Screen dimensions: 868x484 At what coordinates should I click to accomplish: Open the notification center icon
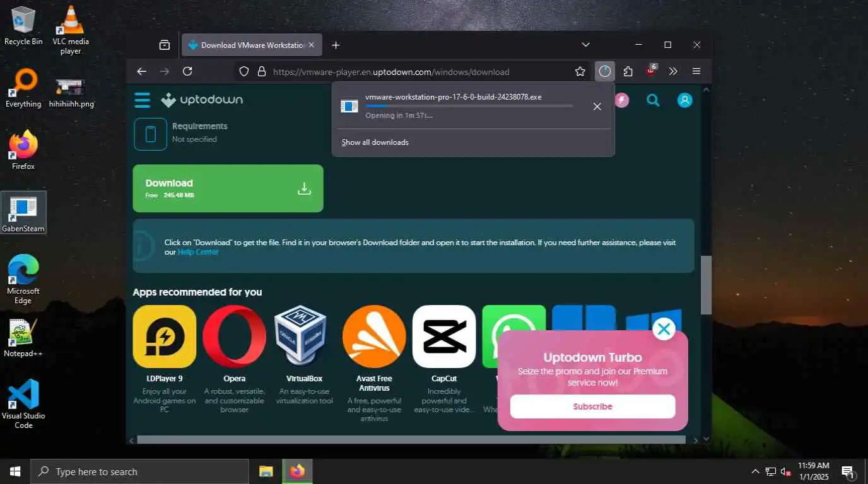click(x=848, y=471)
